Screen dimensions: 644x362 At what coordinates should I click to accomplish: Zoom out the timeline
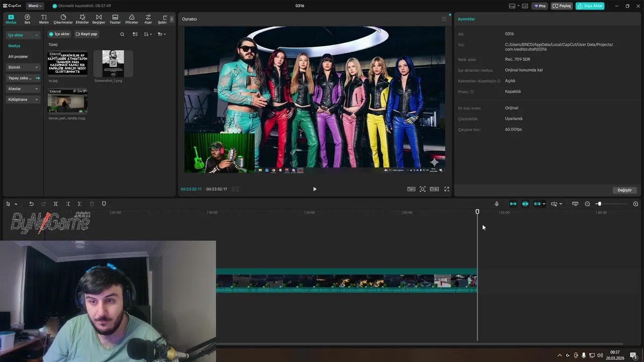click(587, 204)
